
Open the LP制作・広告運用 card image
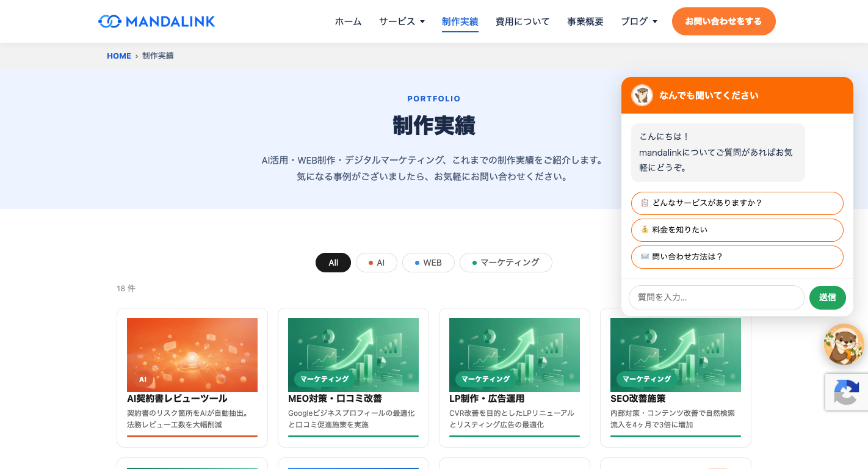[x=515, y=355]
